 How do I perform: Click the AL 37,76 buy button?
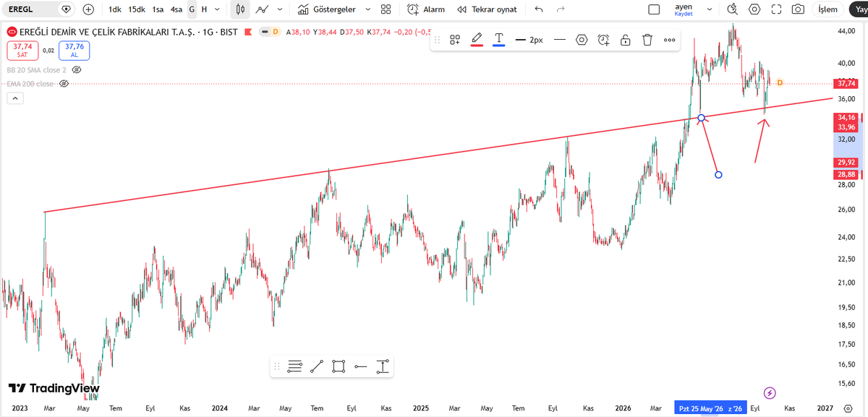click(74, 50)
